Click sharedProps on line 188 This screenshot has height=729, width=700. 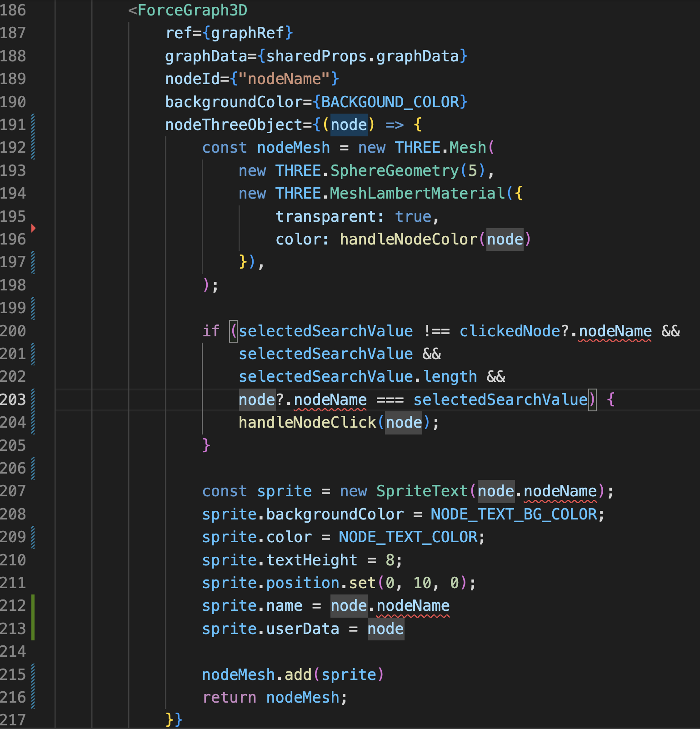tap(316, 56)
